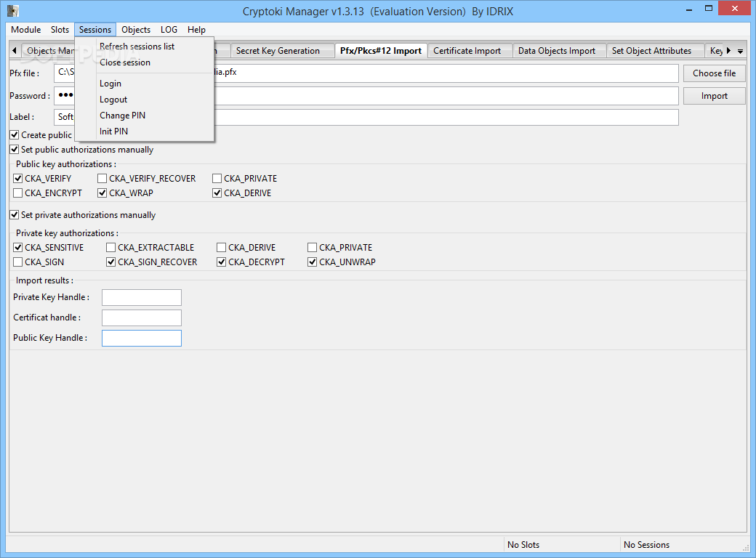Click the Choose file button

(x=714, y=73)
